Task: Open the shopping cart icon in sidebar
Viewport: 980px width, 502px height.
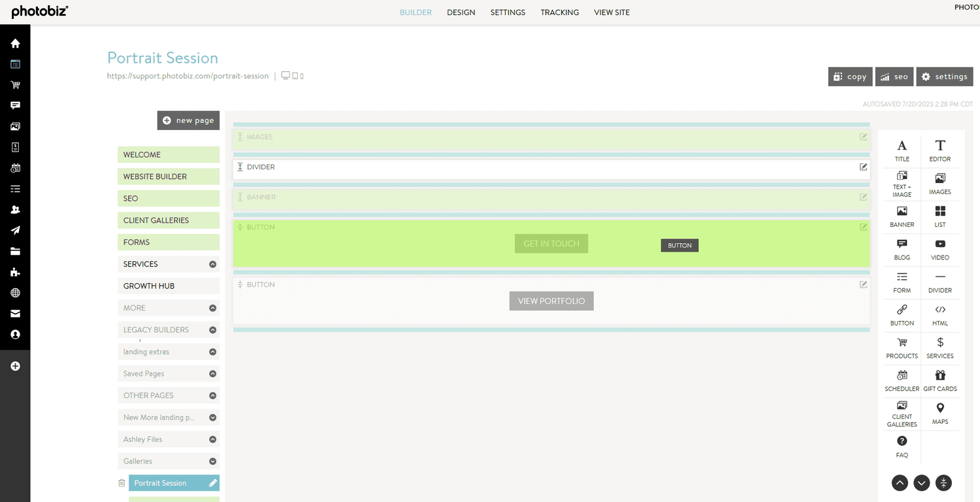Action: tap(15, 85)
